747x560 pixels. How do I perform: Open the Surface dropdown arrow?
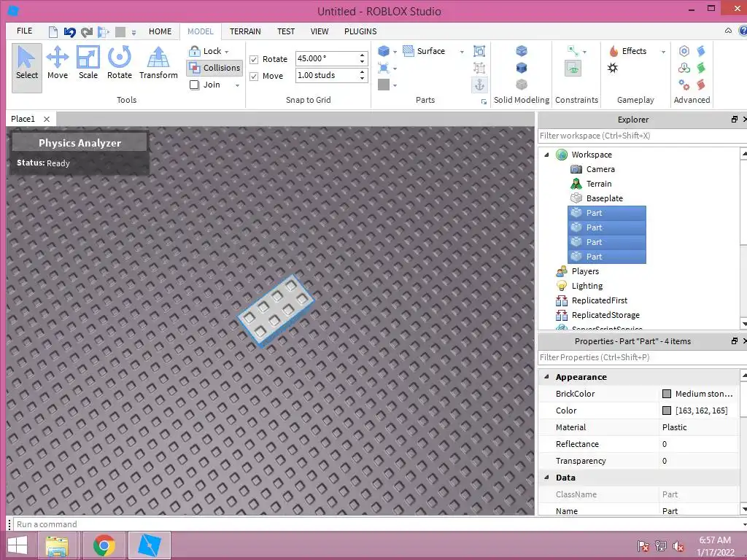tap(462, 52)
